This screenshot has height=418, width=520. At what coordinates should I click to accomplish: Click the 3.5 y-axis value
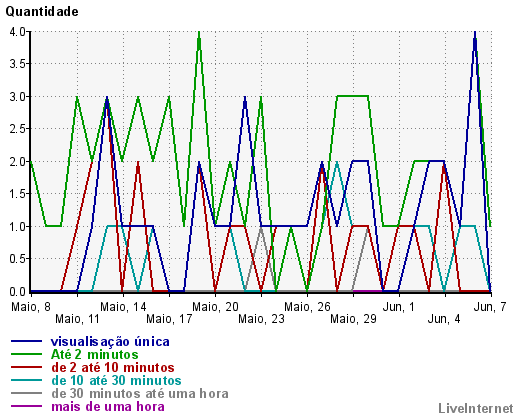point(18,64)
